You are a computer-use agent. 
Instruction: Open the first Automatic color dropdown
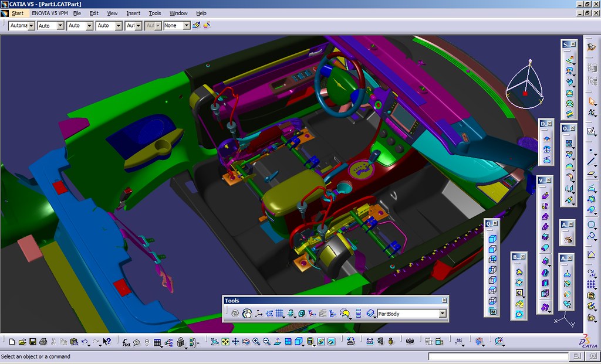pyautogui.click(x=32, y=26)
